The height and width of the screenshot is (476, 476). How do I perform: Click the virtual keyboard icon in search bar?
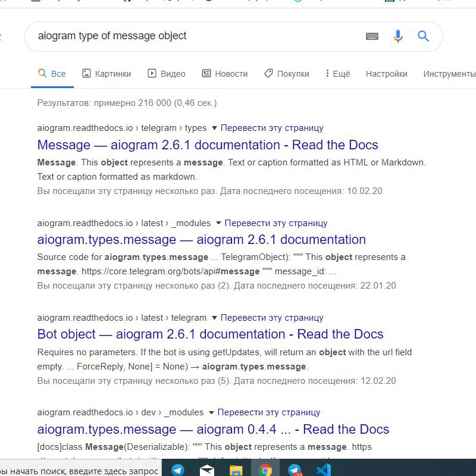(372, 36)
